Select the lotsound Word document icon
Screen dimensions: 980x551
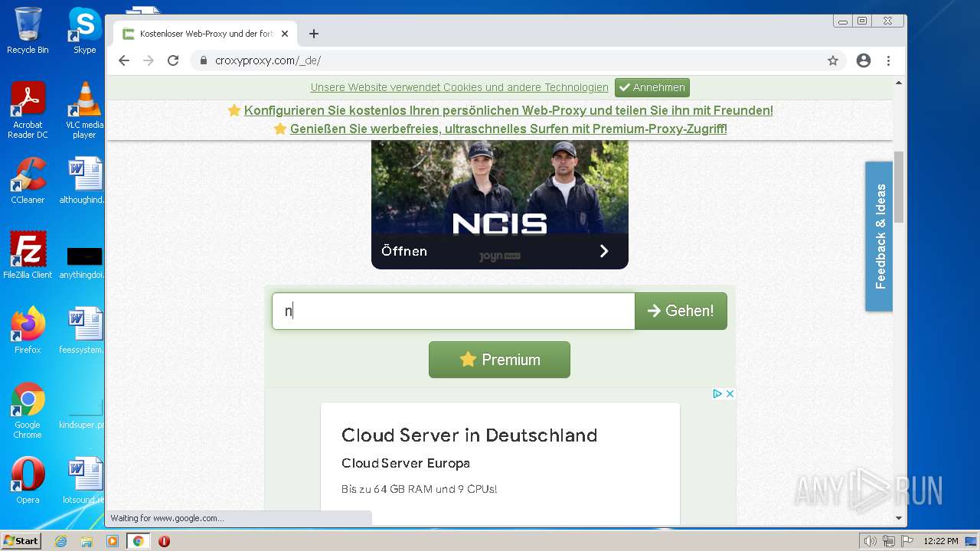point(84,481)
